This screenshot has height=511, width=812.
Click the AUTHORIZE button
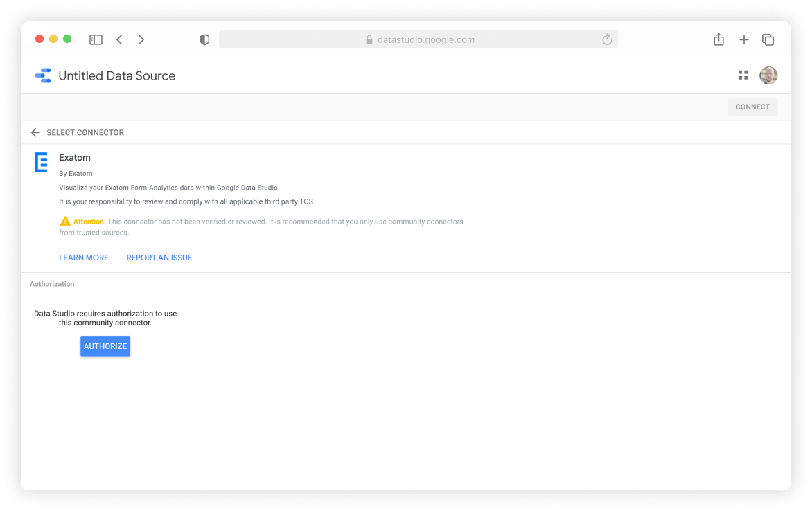coord(105,346)
